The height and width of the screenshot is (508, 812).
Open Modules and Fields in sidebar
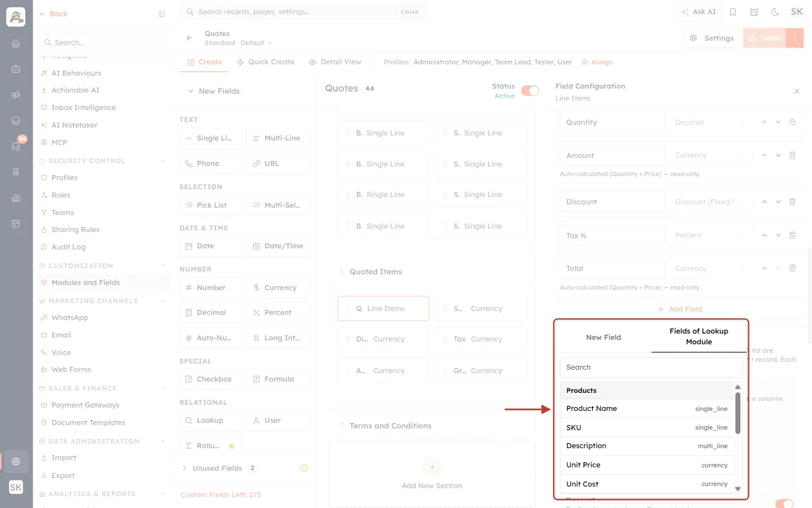85,283
